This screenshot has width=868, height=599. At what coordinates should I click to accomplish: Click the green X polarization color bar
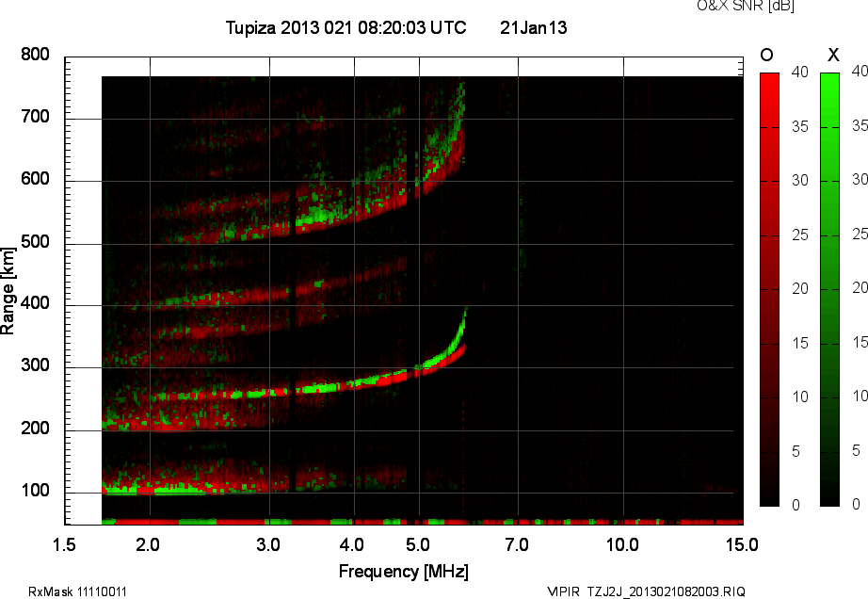(829, 289)
